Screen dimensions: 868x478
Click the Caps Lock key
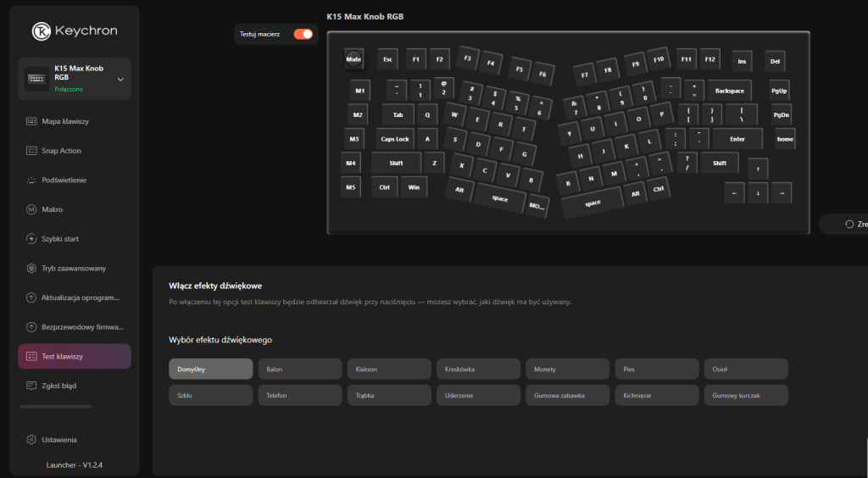tap(395, 139)
